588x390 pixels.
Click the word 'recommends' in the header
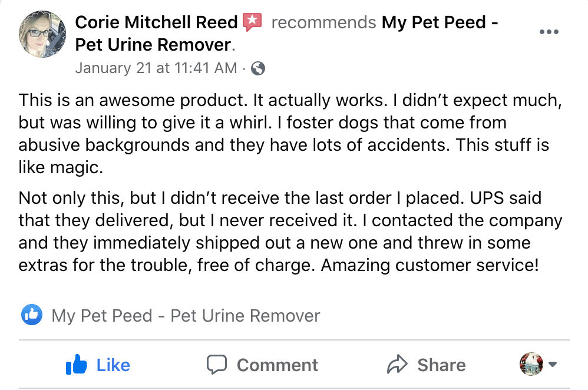[323, 22]
